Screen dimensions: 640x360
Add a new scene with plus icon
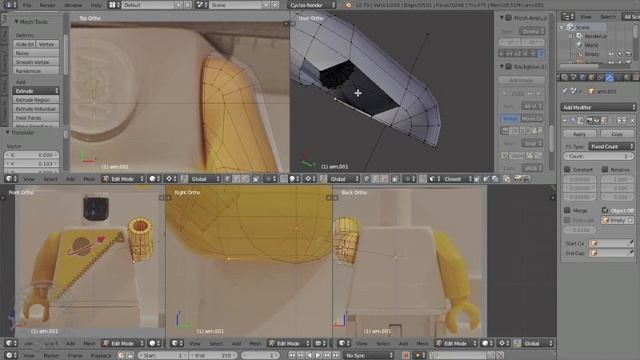267,5
